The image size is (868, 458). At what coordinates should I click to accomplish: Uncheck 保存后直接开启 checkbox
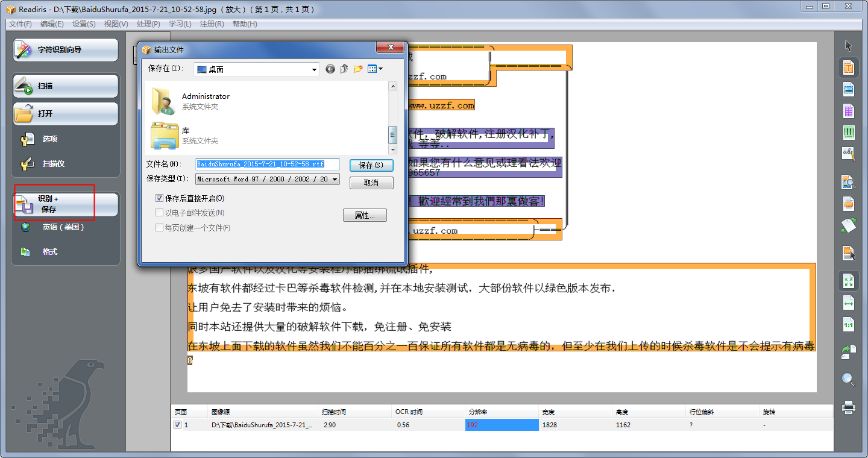tap(159, 198)
